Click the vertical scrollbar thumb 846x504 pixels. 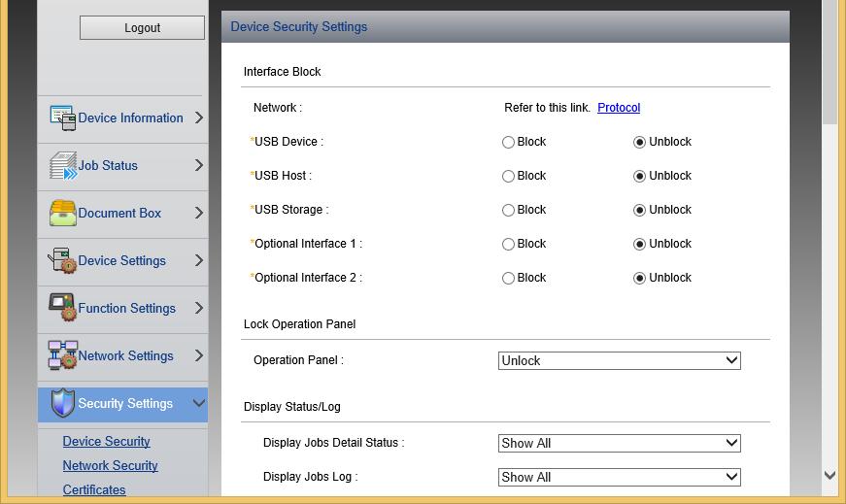(829, 62)
